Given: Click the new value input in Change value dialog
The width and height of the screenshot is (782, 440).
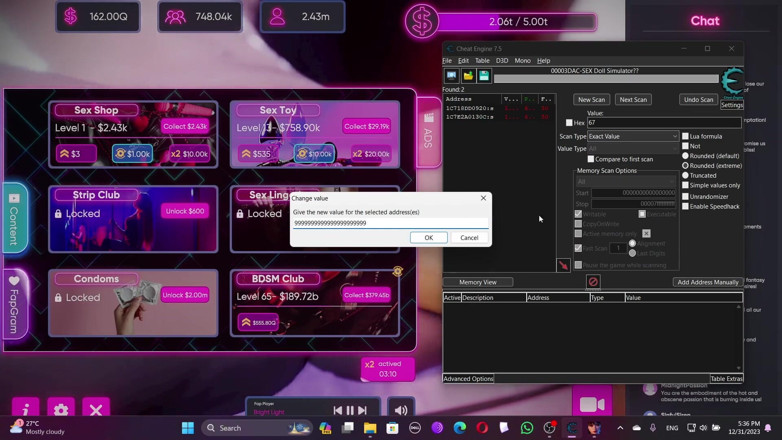Looking at the screenshot, I should pyautogui.click(x=391, y=223).
